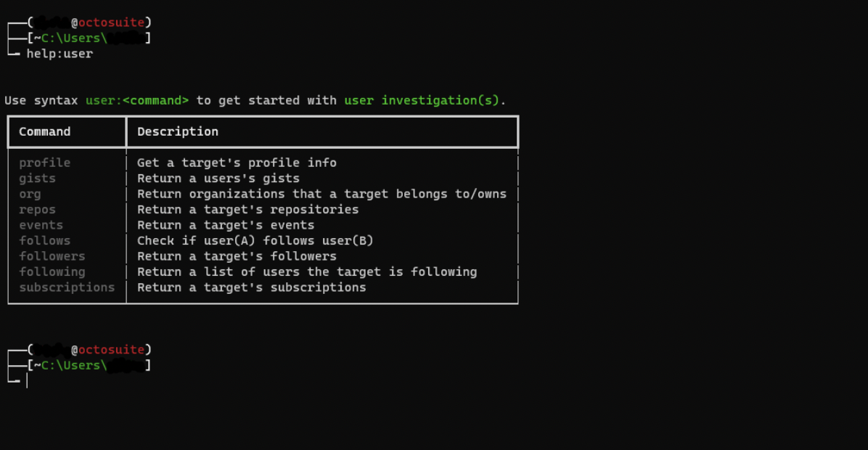Click 'Return a target's repositories' description
This screenshot has height=450, width=868.
tap(248, 209)
